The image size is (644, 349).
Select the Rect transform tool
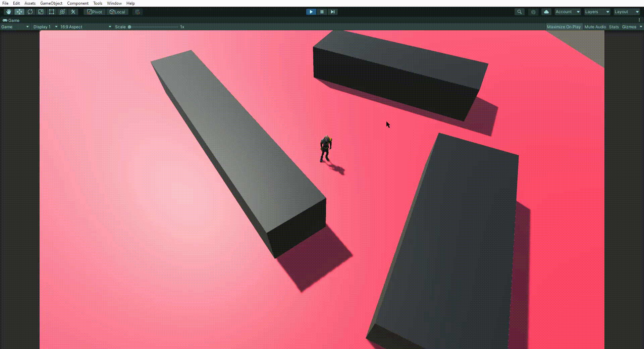(x=52, y=12)
